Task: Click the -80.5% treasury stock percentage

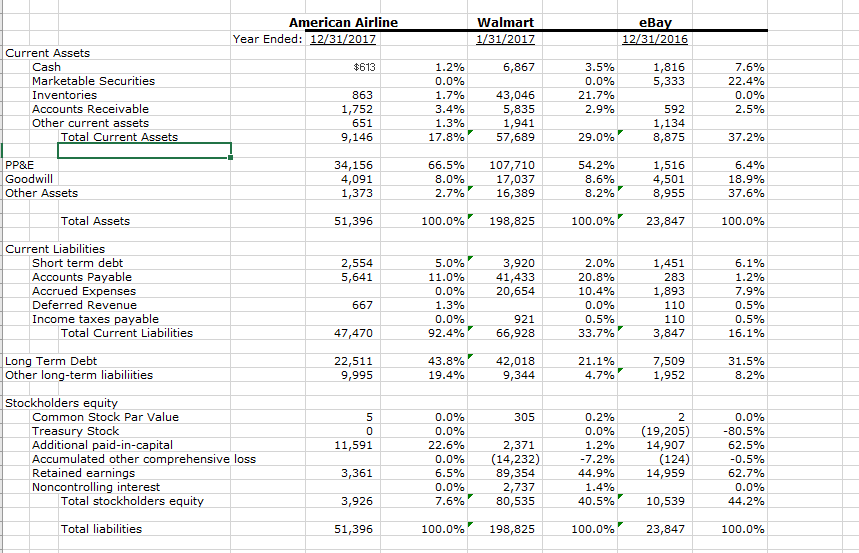Action: pyautogui.click(x=744, y=431)
